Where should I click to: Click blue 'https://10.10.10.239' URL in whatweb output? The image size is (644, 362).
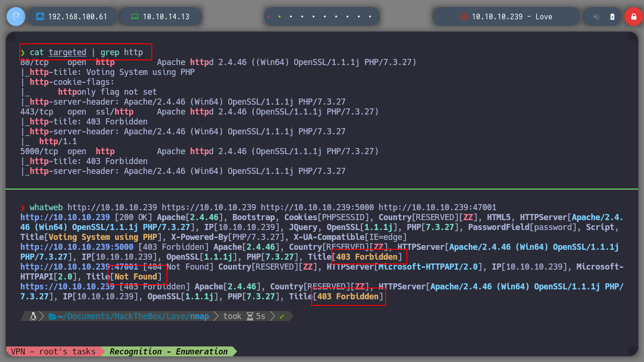point(67,287)
